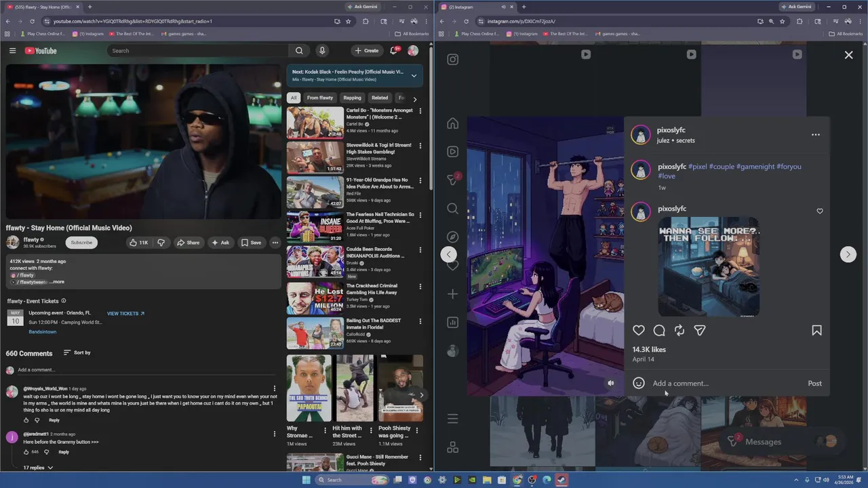This screenshot has height=488, width=868.
Task: Select the From ffawty chip
Action: pos(320,98)
